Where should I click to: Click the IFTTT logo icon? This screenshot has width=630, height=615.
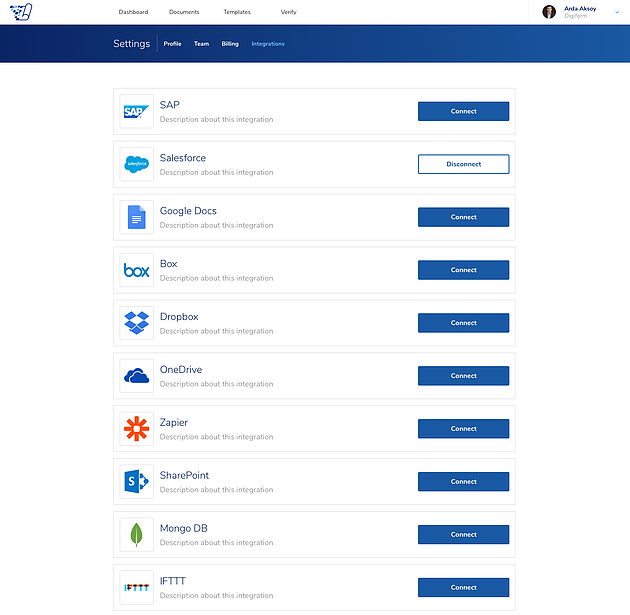pos(137,588)
